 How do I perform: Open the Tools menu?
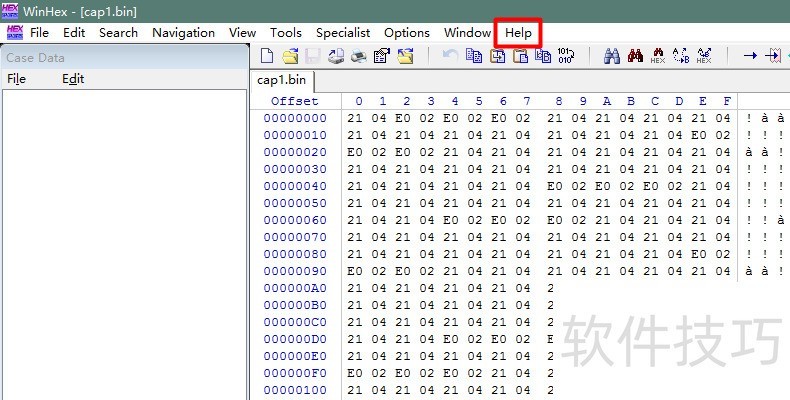coord(286,32)
